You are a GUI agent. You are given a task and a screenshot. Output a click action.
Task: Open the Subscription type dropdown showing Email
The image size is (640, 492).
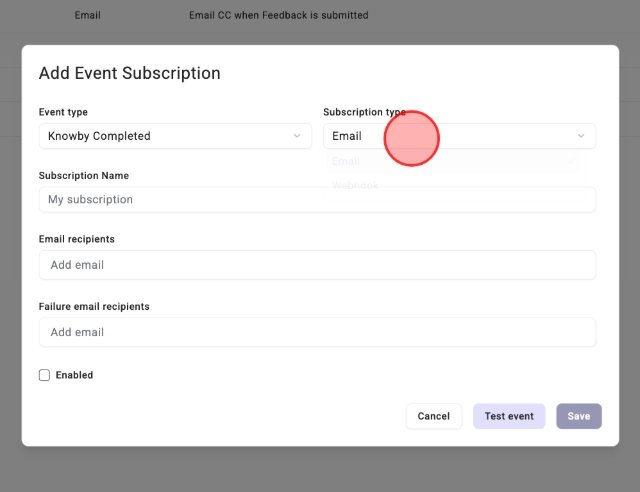pos(459,136)
